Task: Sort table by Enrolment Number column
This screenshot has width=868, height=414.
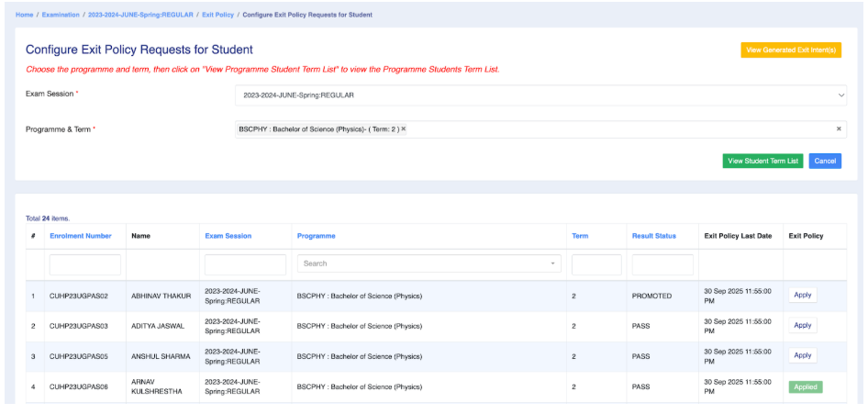Action: point(80,236)
